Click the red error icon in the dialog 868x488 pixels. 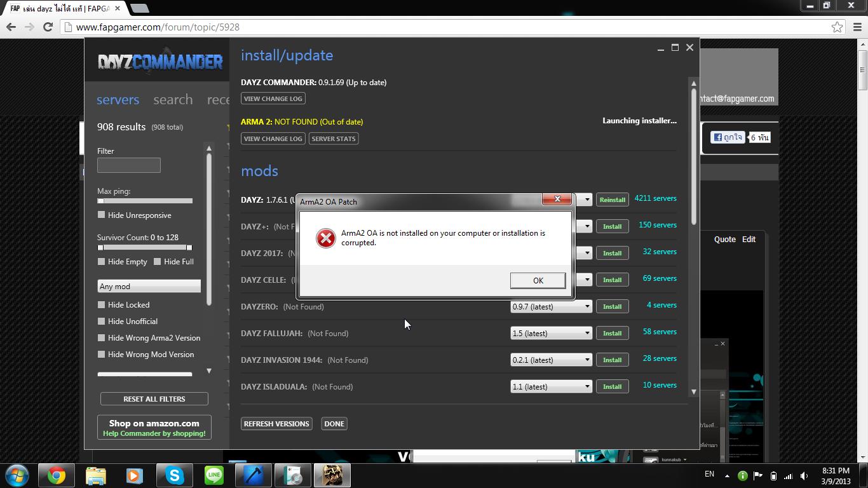[x=326, y=238]
